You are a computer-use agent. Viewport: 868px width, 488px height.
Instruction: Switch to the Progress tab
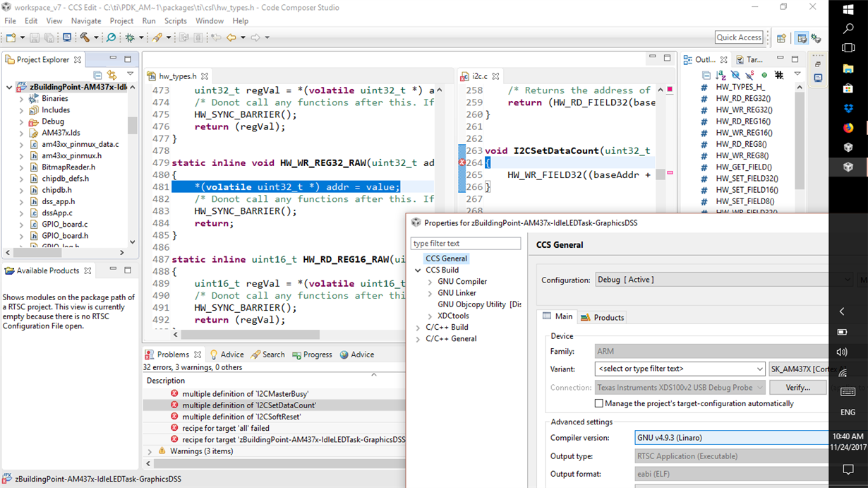pos(312,355)
